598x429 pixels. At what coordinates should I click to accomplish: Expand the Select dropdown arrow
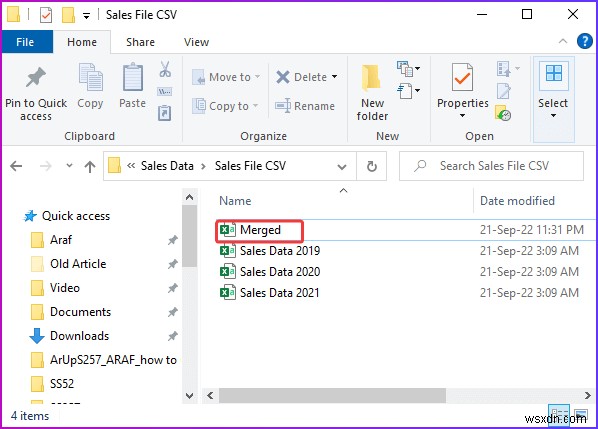(x=553, y=115)
